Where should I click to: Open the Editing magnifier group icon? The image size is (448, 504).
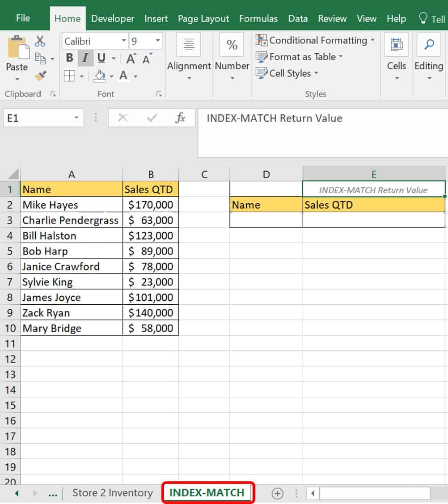coord(429,44)
